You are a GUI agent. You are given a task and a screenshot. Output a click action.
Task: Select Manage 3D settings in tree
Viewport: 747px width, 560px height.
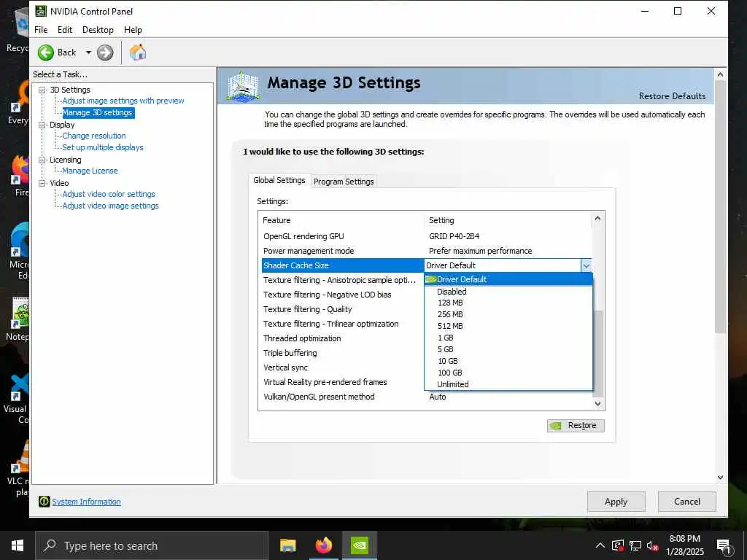point(97,112)
